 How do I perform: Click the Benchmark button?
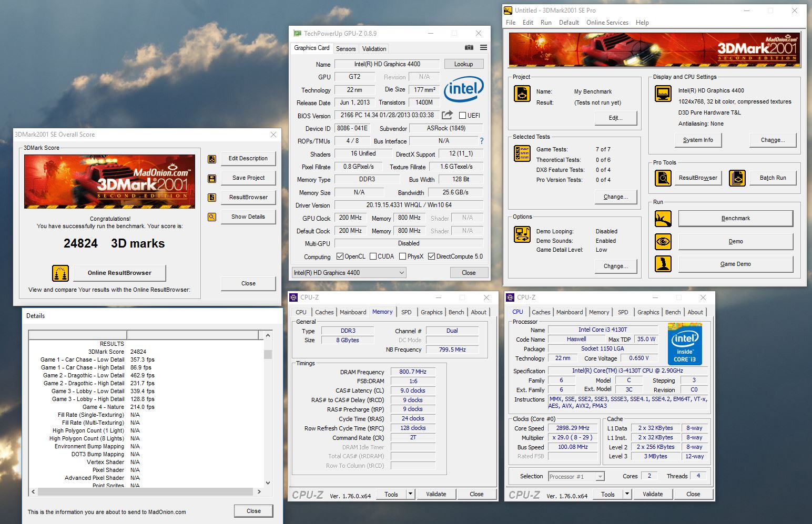(736, 219)
